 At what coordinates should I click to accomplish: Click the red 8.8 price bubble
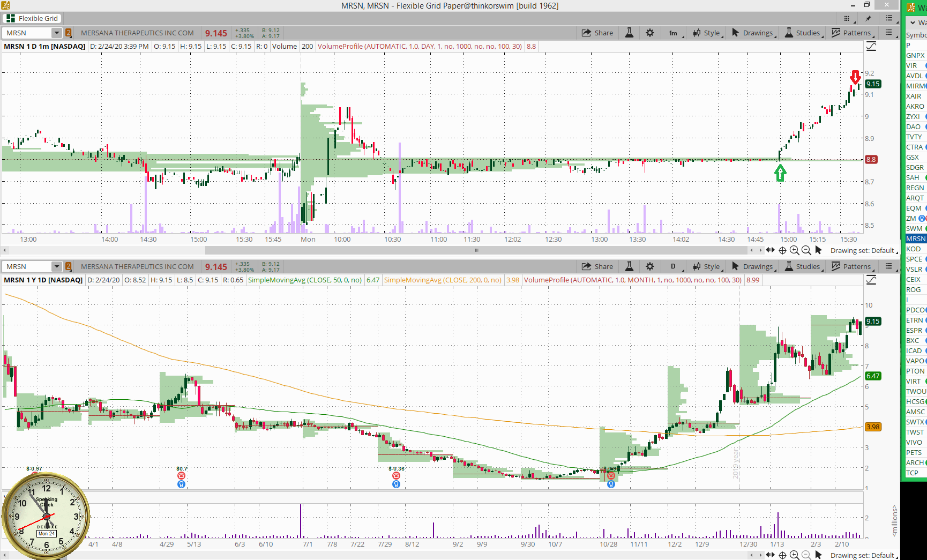click(x=871, y=159)
